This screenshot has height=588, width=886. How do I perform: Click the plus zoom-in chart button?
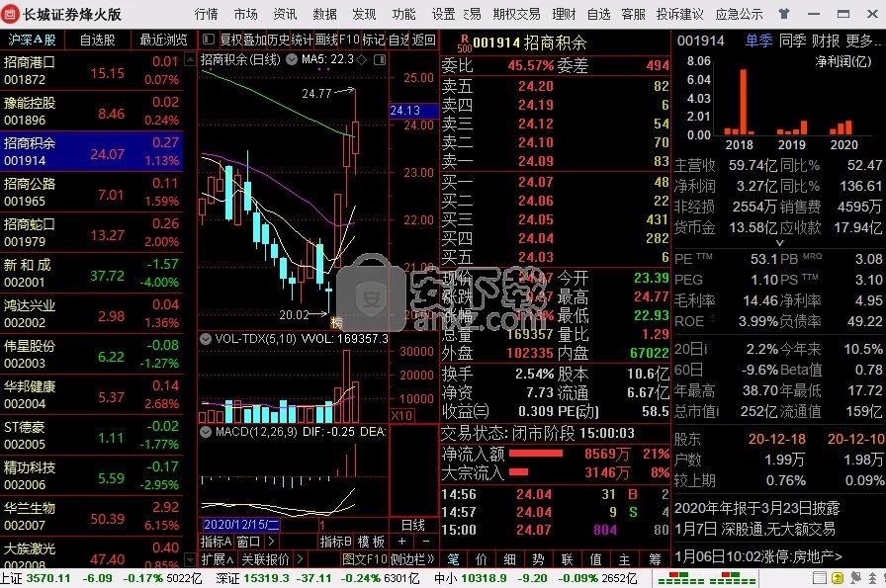(x=401, y=542)
